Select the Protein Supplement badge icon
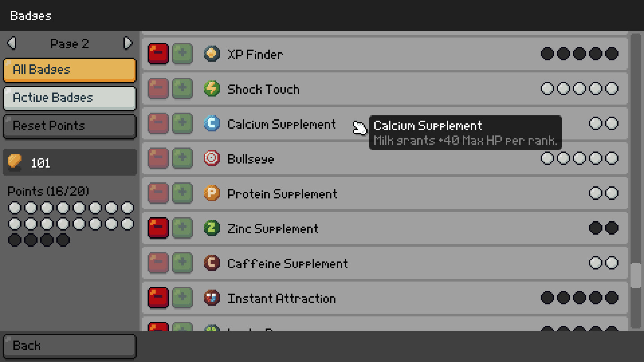 click(x=211, y=193)
